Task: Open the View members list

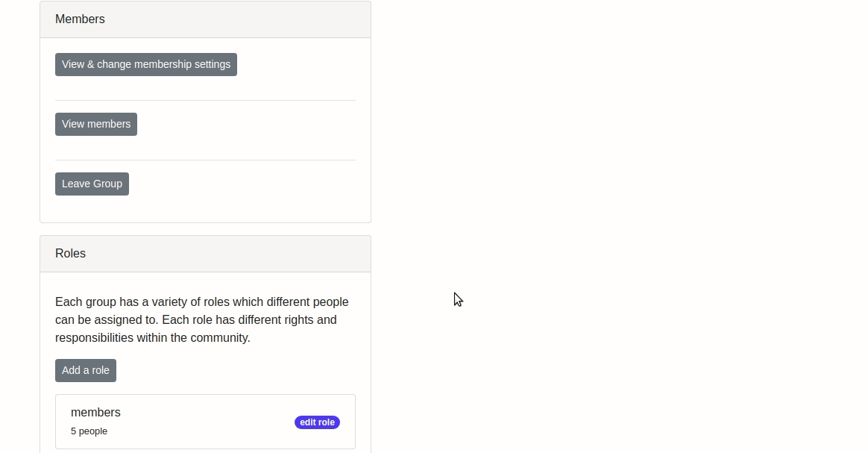Action: pyautogui.click(x=96, y=124)
